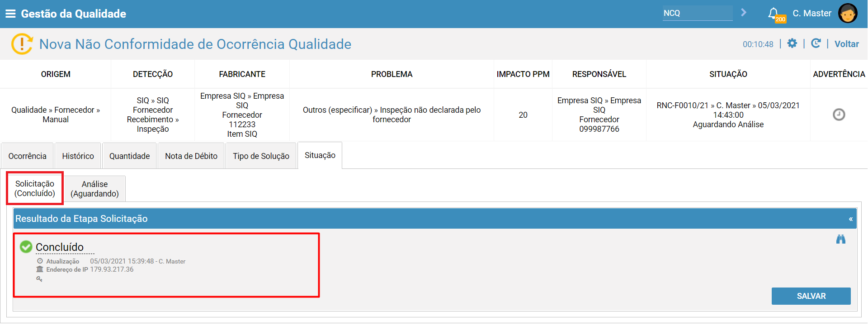868x326 pixels.
Task: Click the binoculars search icon
Action: [840, 239]
